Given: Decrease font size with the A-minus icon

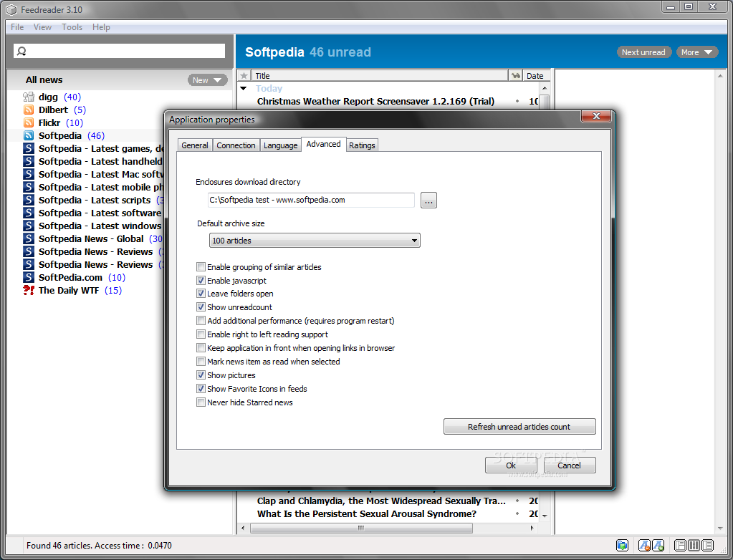Looking at the screenshot, I should coord(644,545).
